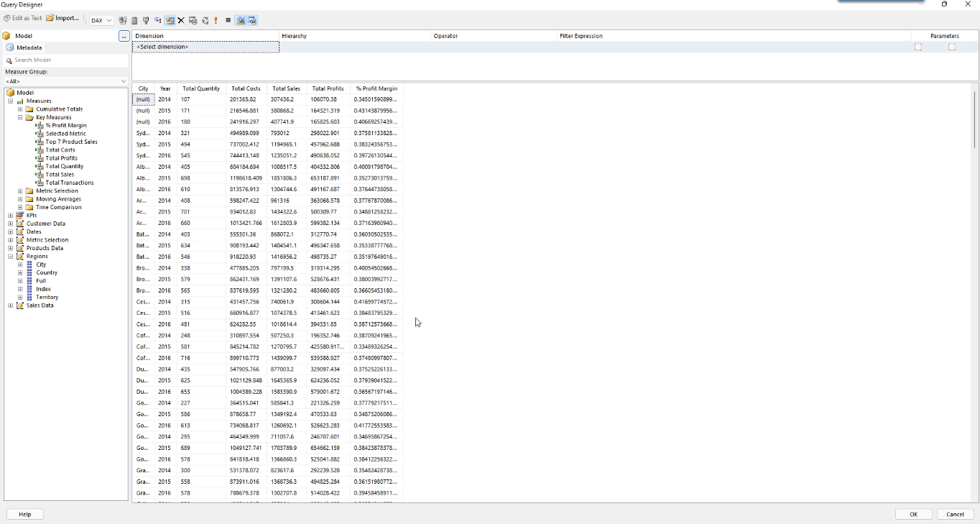Click the Index field icon under Regions

point(29,289)
